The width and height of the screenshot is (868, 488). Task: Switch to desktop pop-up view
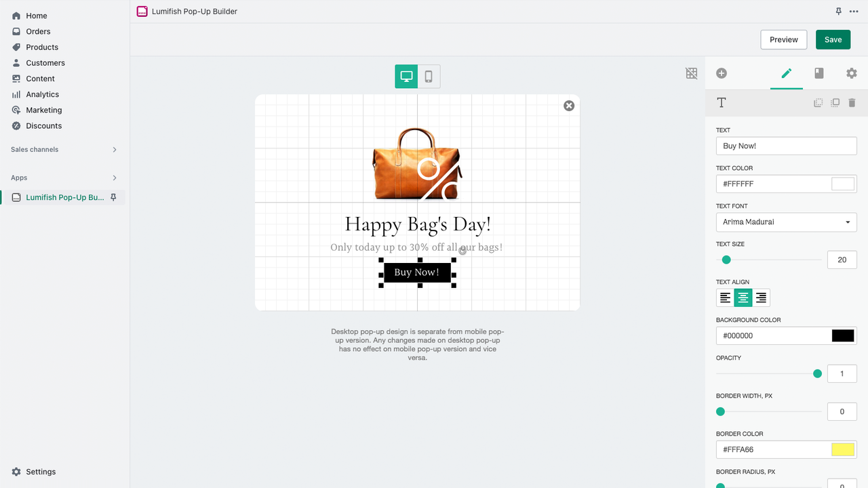(x=406, y=77)
